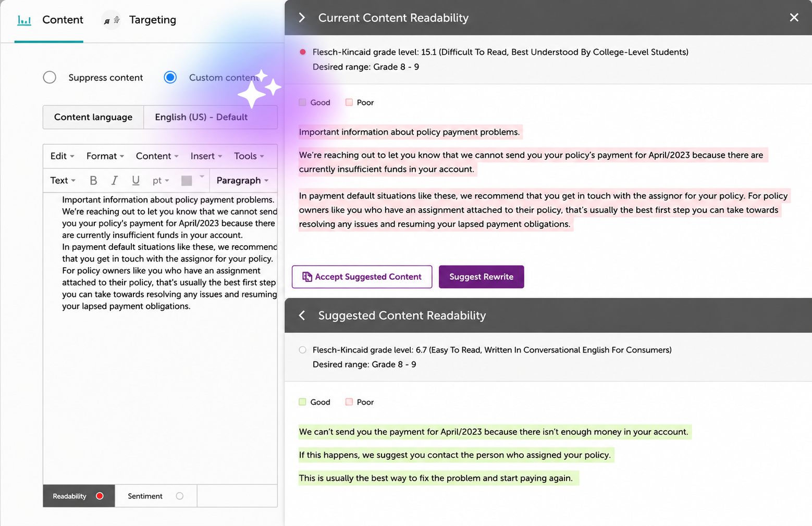
Task: Click Accept Suggested Content button
Action: [362, 277]
